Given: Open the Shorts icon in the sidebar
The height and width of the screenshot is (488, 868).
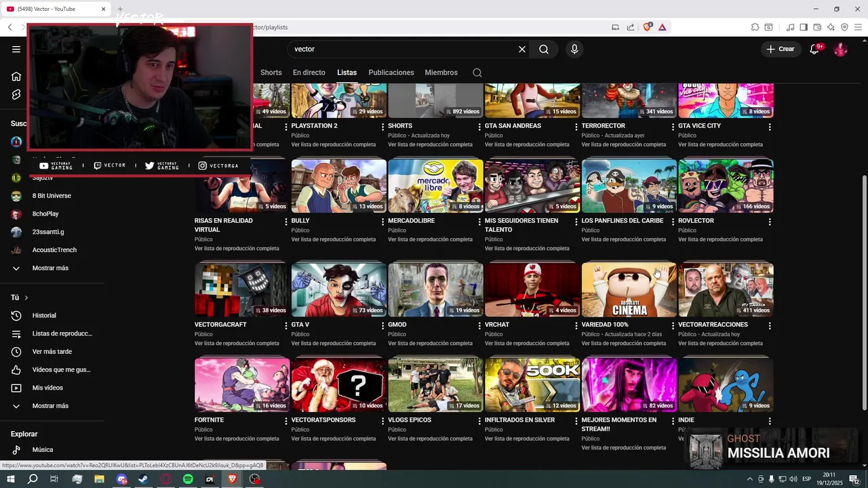Looking at the screenshot, I should pyautogui.click(x=16, y=94).
